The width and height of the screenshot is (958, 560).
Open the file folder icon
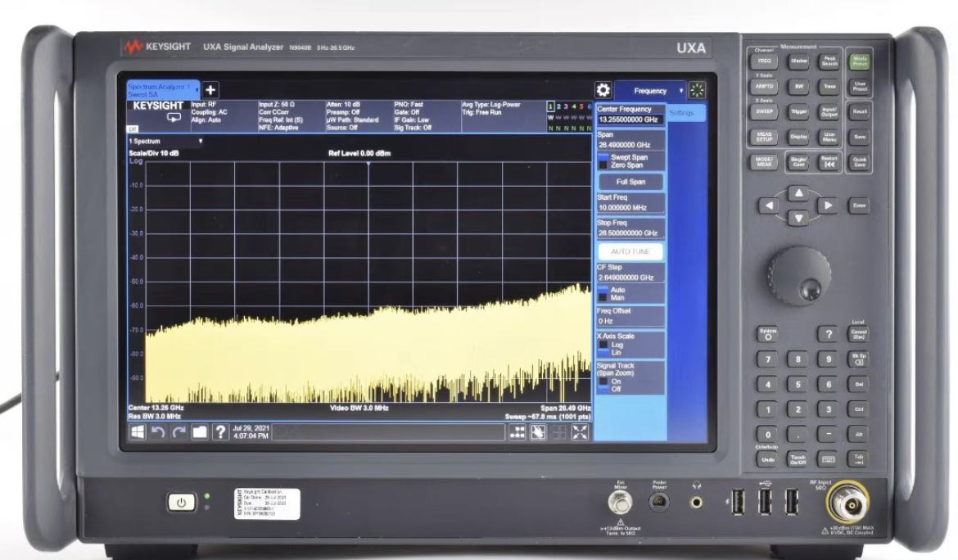pos(199,432)
